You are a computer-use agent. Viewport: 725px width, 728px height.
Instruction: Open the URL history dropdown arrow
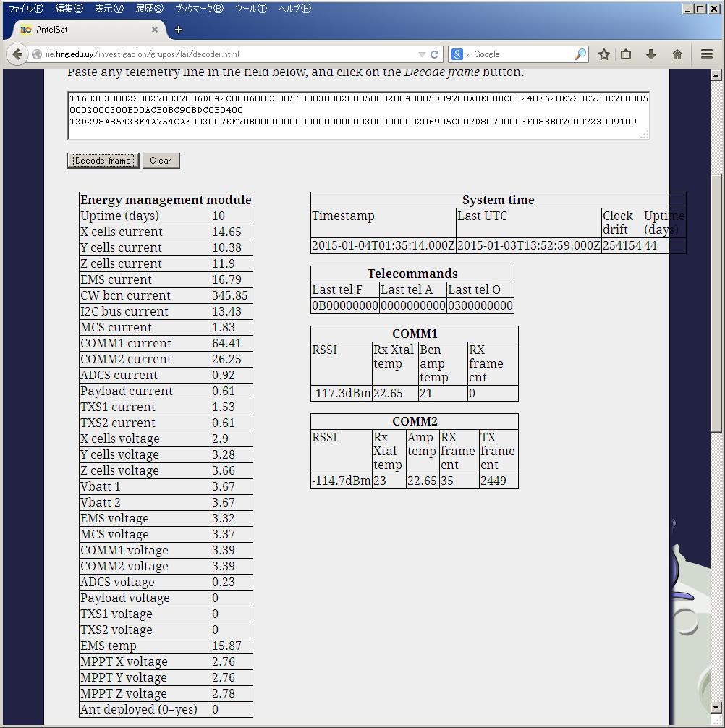tap(422, 54)
